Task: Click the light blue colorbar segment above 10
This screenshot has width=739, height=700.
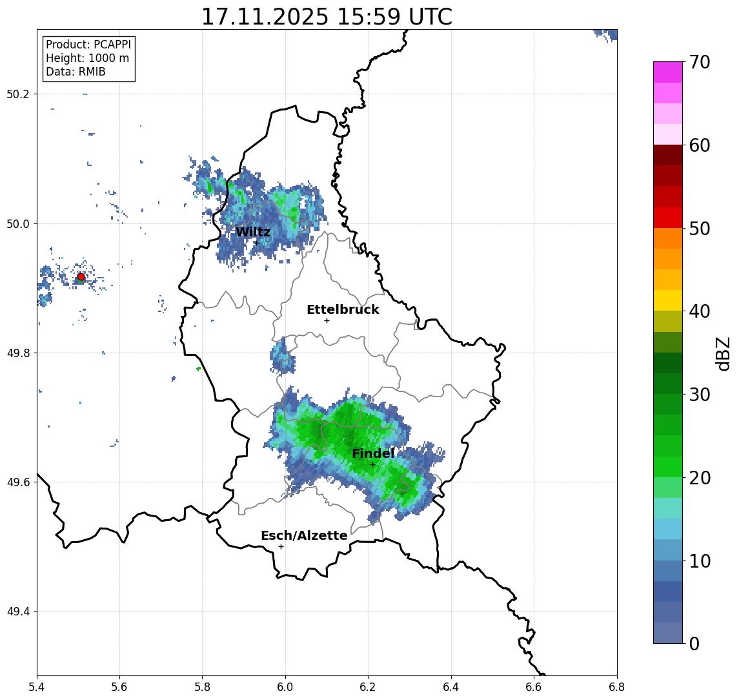Action: point(668,550)
